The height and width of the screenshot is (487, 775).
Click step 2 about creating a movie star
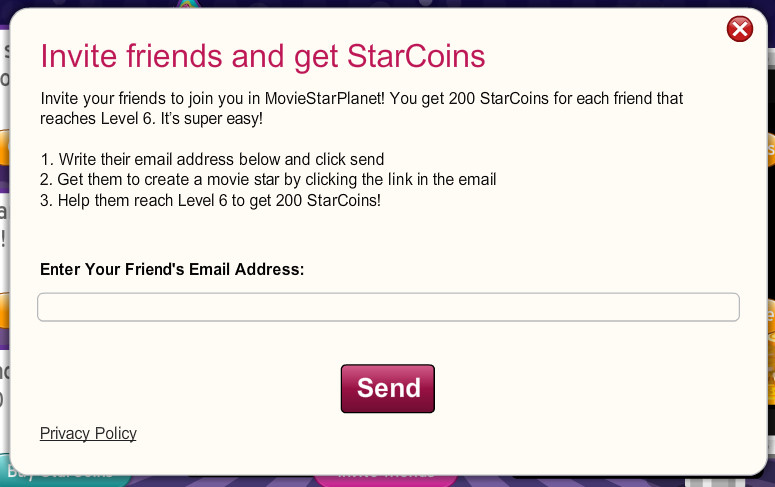(x=268, y=179)
